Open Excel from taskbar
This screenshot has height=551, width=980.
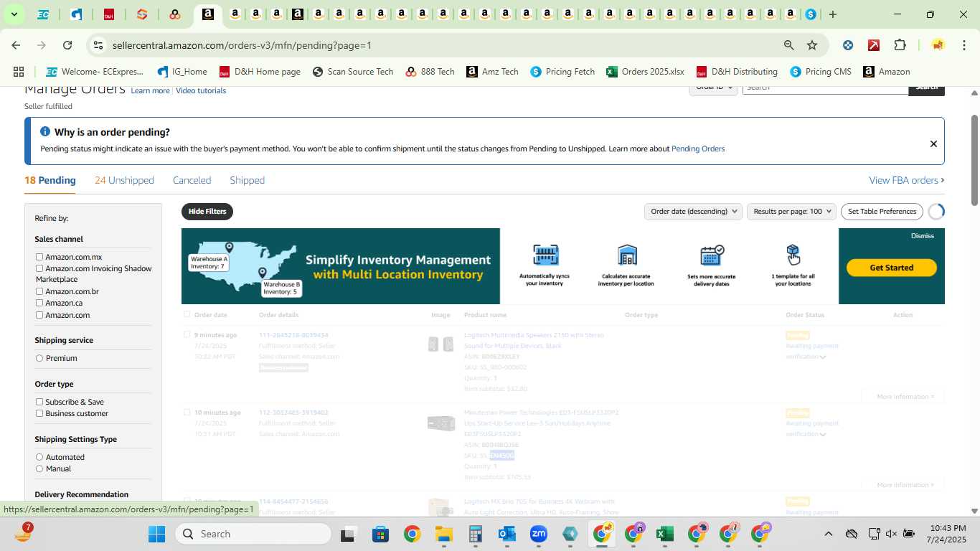click(x=664, y=534)
